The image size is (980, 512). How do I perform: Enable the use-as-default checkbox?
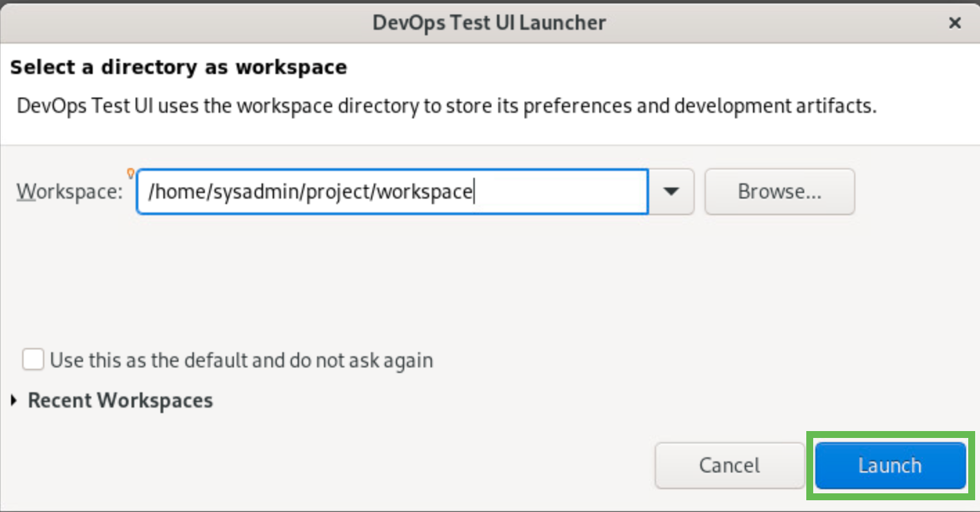33,360
